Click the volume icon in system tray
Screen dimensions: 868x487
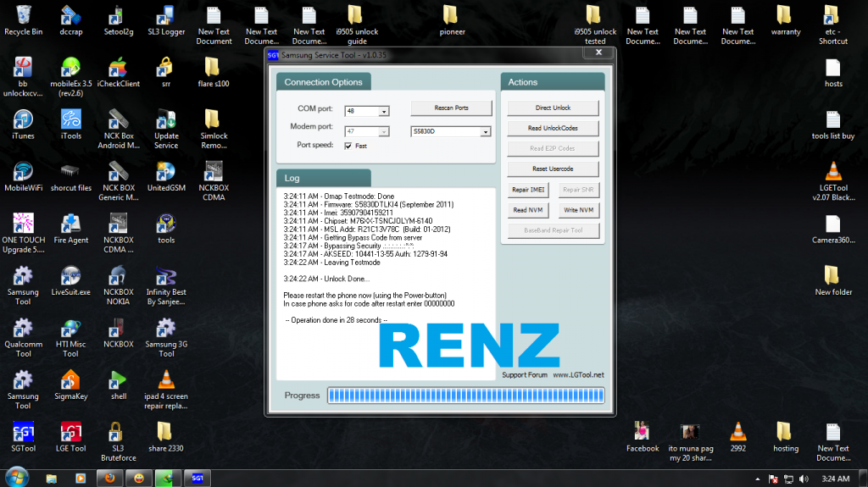click(x=804, y=479)
